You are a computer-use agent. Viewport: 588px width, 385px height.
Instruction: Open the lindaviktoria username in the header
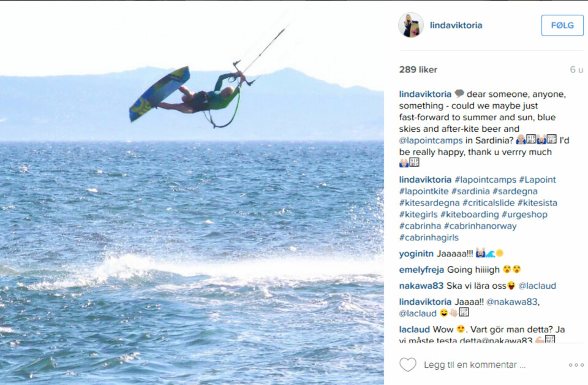coord(456,25)
